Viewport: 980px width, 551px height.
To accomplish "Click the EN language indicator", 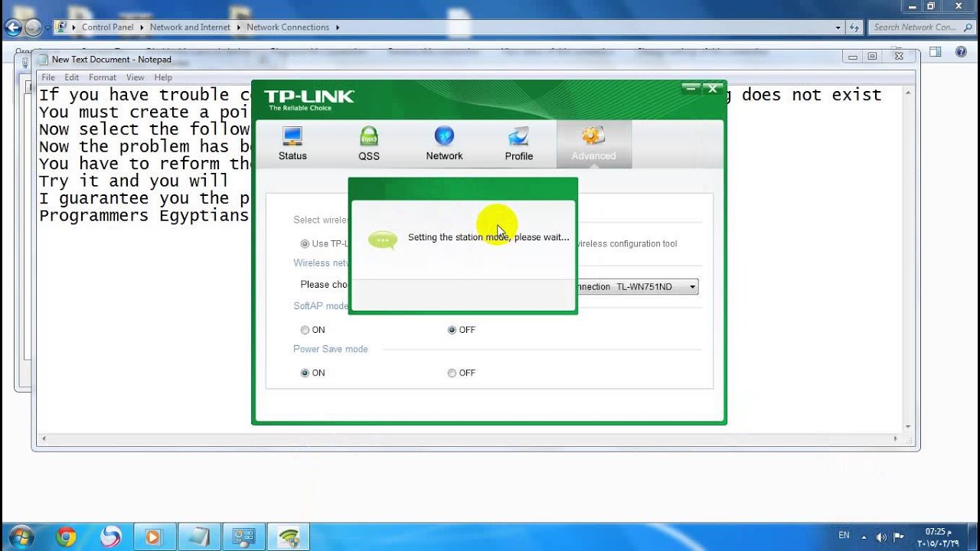I will pyautogui.click(x=844, y=535).
